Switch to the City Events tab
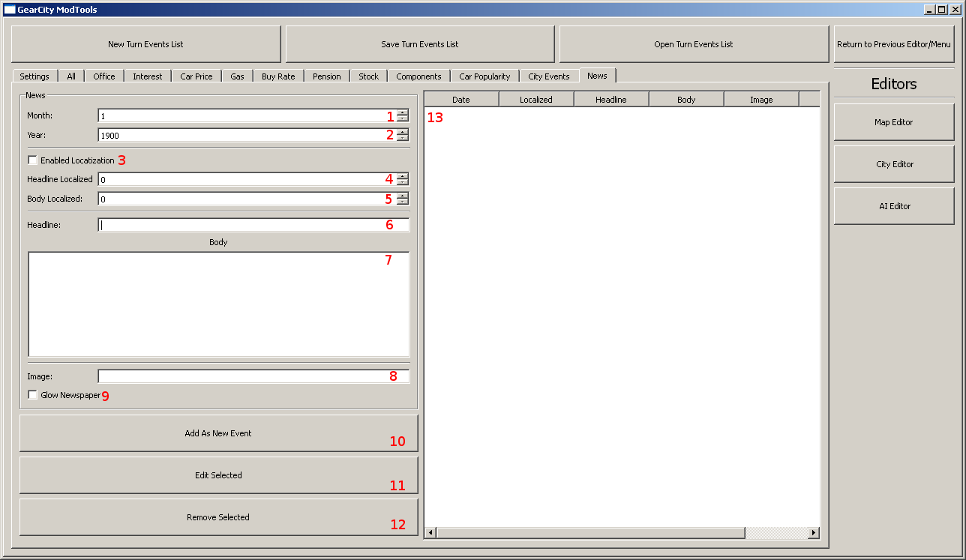966x560 pixels. pos(548,76)
